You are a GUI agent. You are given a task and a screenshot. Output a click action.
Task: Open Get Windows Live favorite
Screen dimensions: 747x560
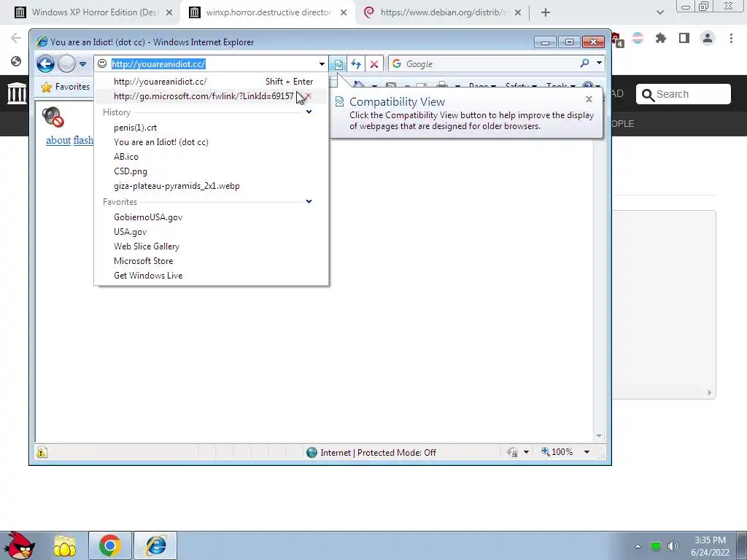pos(148,276)
